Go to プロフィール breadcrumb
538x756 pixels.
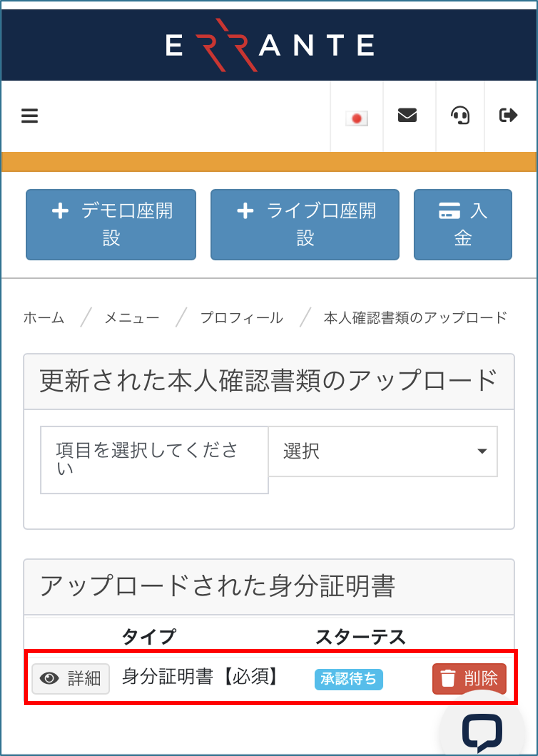pos(241,318)
